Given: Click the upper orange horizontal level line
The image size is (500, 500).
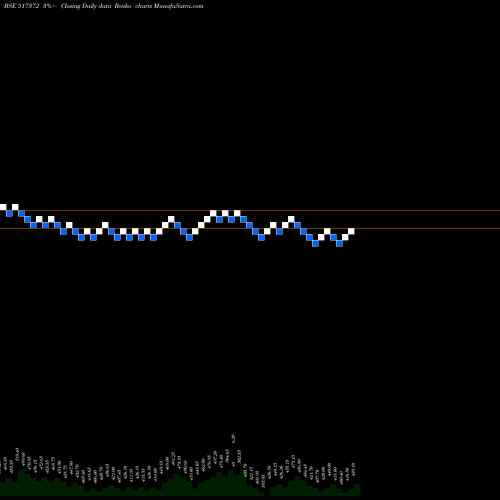Looking at the screenshot, I should click(x=250, y=210).
